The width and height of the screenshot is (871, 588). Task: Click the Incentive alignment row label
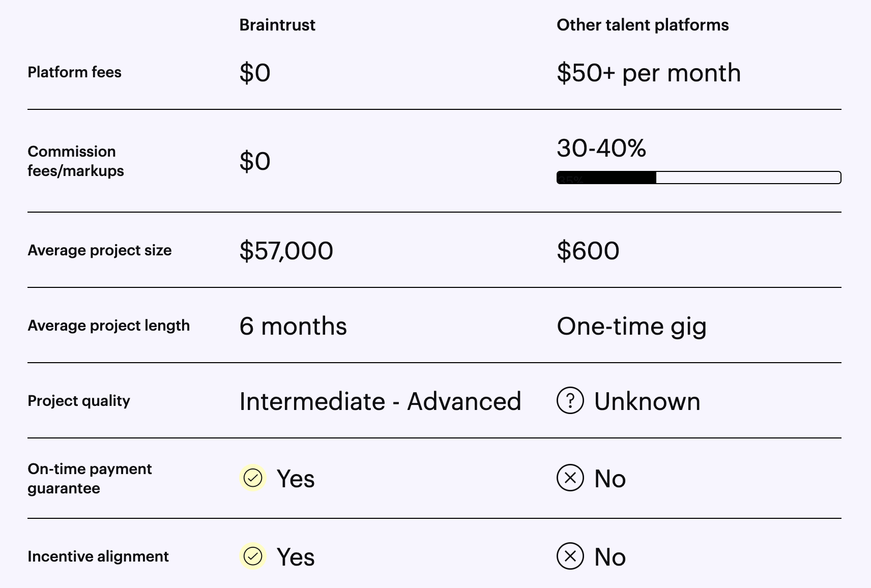(98, 556)
